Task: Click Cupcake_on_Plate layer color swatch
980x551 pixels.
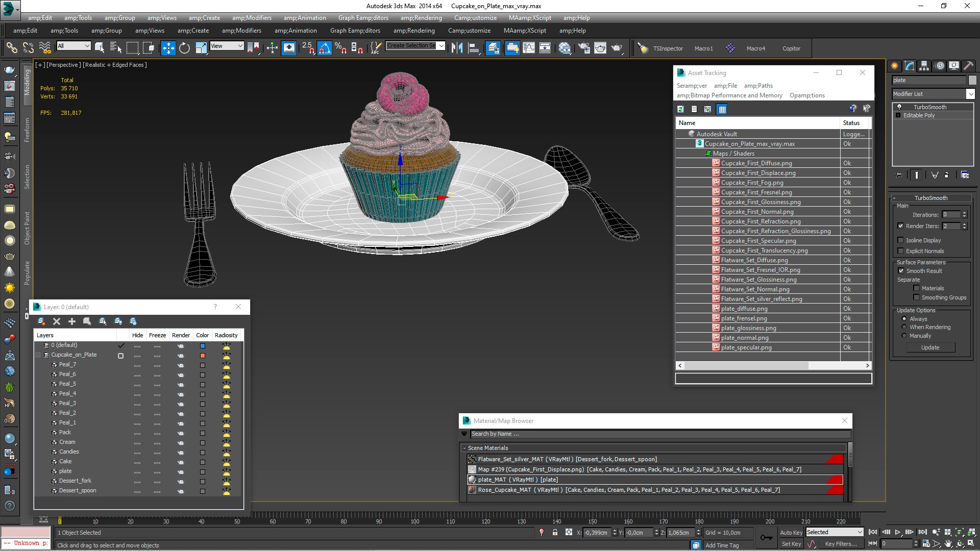Action: tap(203, 356)
